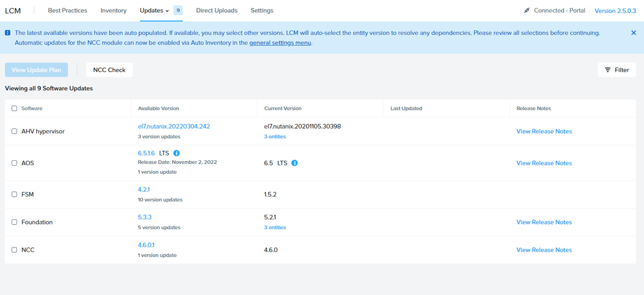This screenshot has height=295, width=644.
Task: Open AHV version el7.nutanix.20220304.242 link
Action: (174, 126)
